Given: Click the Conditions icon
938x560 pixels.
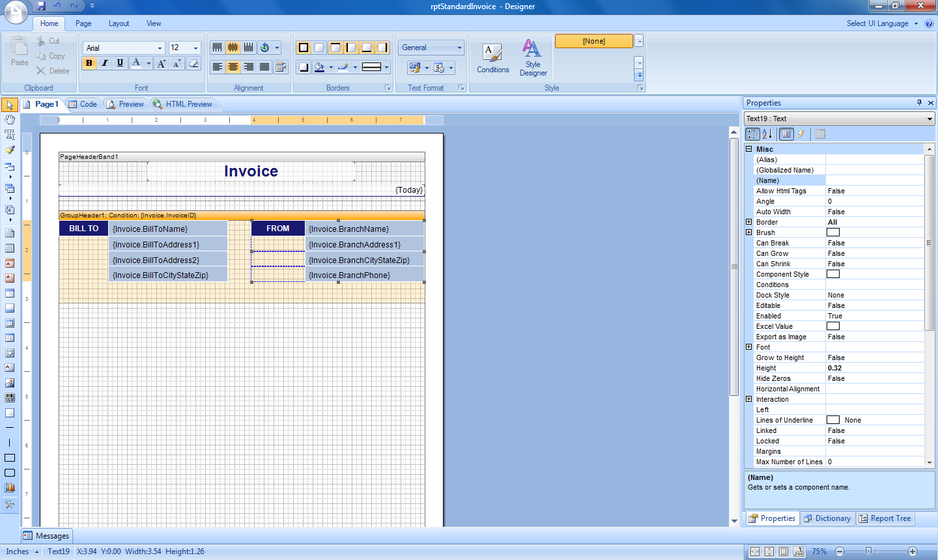Looking at the screenshot, I should coord(492,58).
